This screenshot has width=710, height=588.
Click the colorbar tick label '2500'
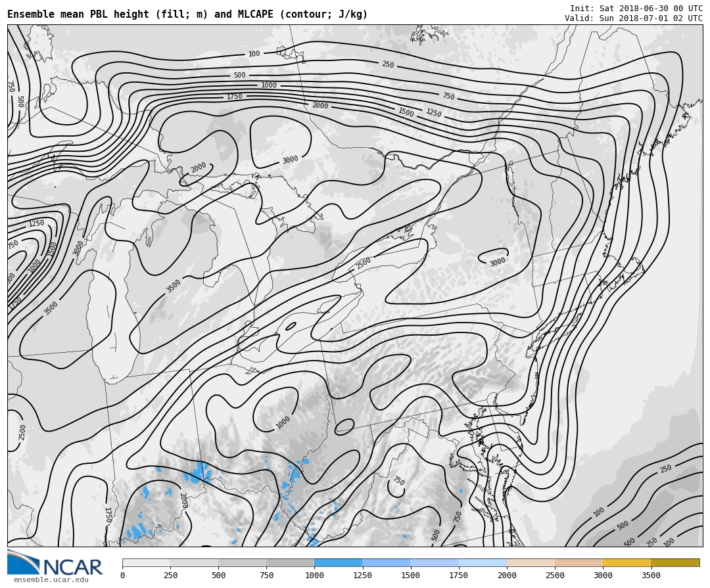point(555,576)
